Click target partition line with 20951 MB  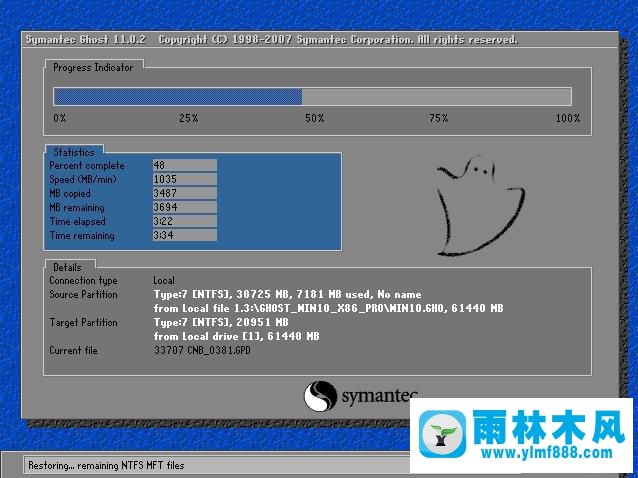click(x=221, y=322)
